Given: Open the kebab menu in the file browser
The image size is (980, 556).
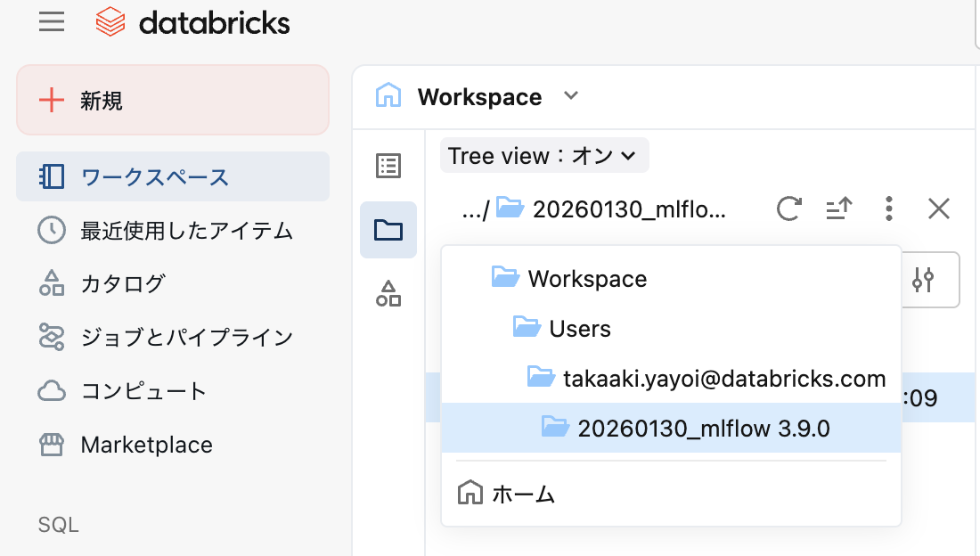Looking at the screenshot, I should [888, 208].
